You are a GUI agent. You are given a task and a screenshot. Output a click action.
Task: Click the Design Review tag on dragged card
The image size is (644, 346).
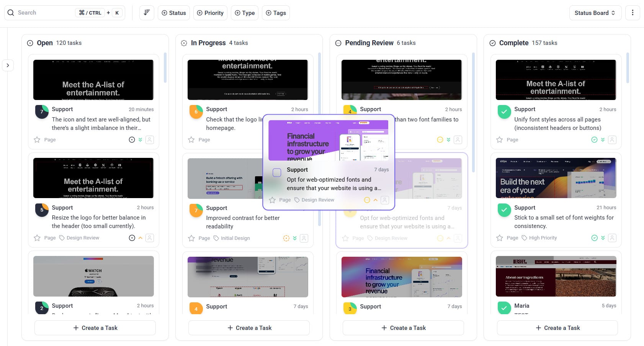point(317,200)
